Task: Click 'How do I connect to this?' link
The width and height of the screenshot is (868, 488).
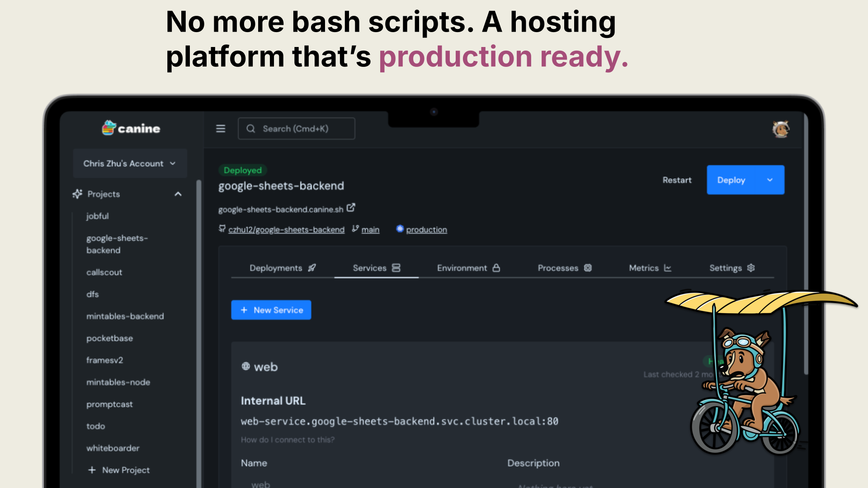Action: click(288, 440)
